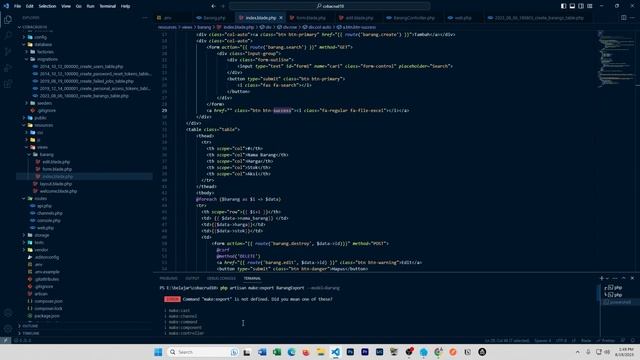
Task: Open the Manage gear in the activity bar
Action: 8,329
